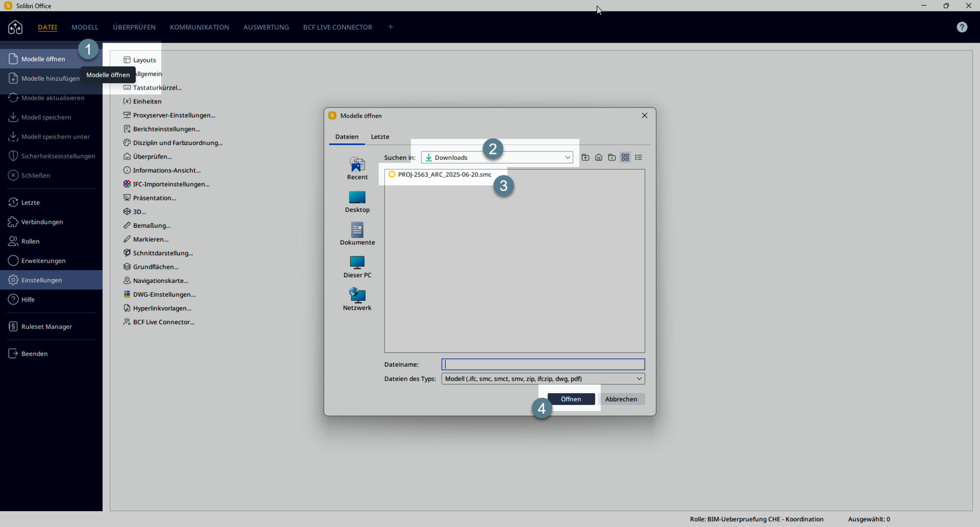Image resolution: width=980 pixels, height=527 pixels.
Task: Toggle the thumbnail grid view
Action: 625,157
